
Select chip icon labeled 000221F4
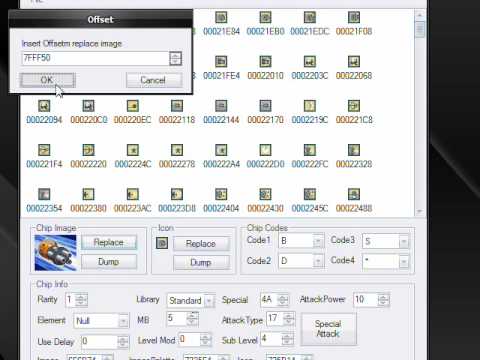click(x=44, y=150)
